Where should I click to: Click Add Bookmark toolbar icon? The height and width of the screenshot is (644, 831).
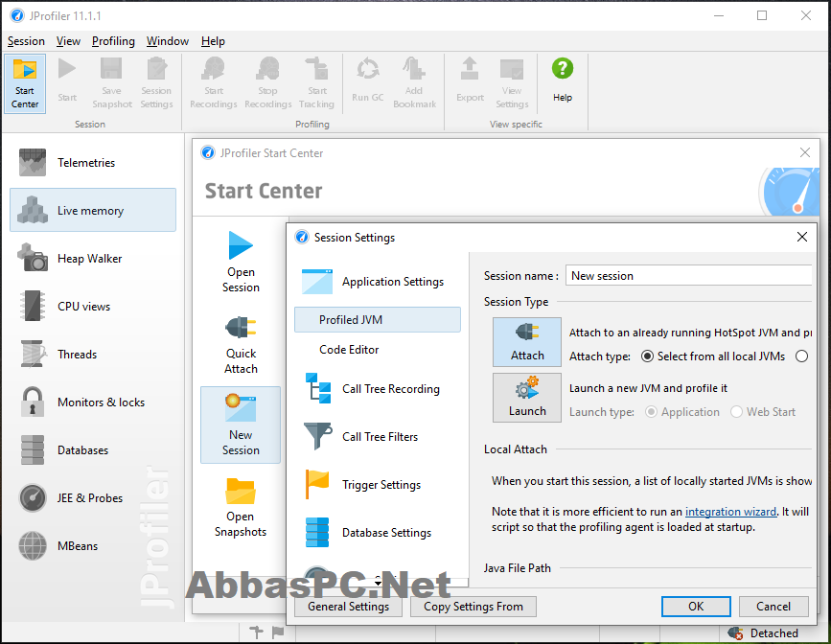pos(414,83)
